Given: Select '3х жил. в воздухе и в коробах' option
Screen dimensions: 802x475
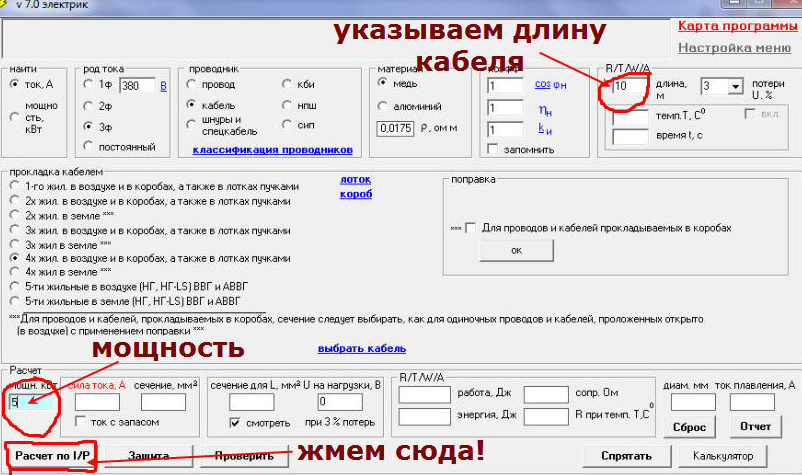Looking at the screenshot, I should [x=15, y=230].
